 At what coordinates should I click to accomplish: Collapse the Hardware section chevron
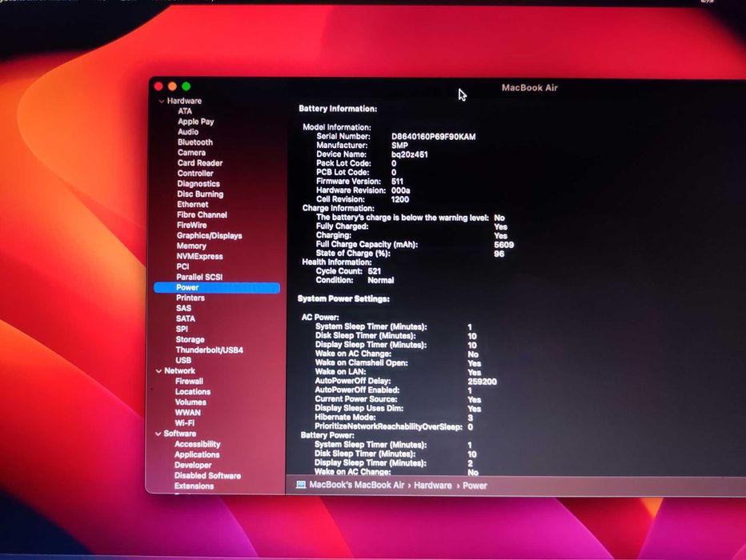pyautogui.click(x=162, y=102)
